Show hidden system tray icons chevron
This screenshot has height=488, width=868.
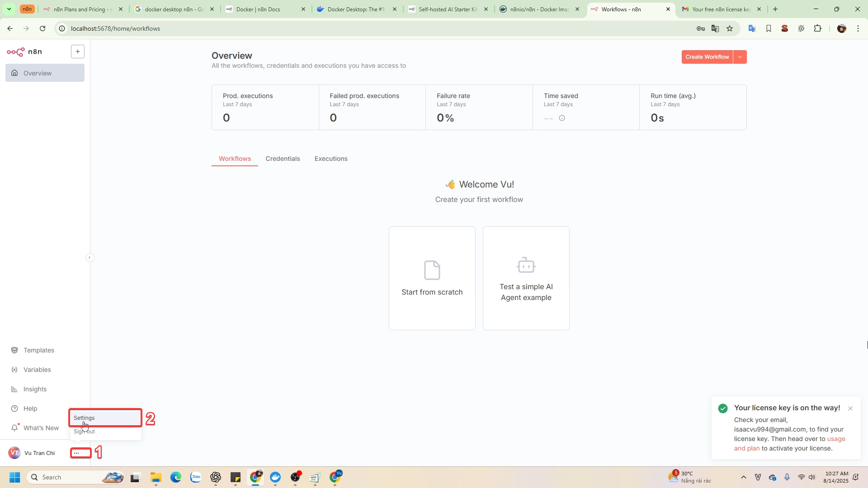744,477
